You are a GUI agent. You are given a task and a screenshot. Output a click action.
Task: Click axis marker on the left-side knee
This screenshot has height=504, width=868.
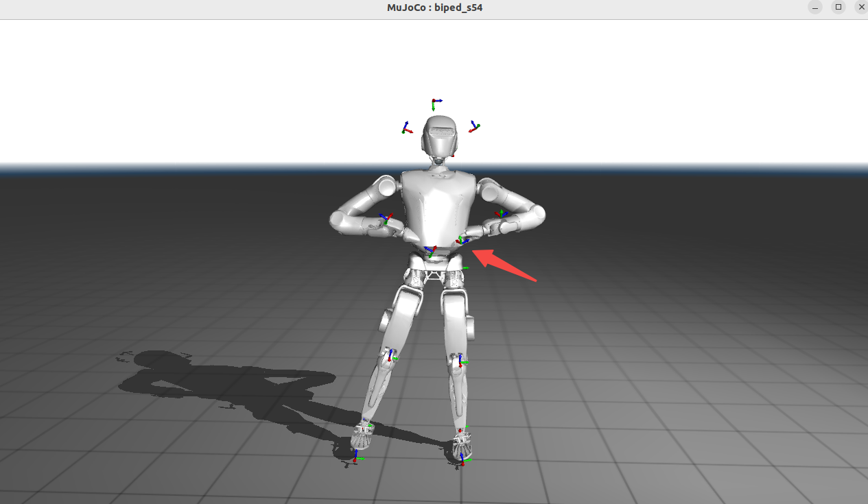[x=391, y=356]
